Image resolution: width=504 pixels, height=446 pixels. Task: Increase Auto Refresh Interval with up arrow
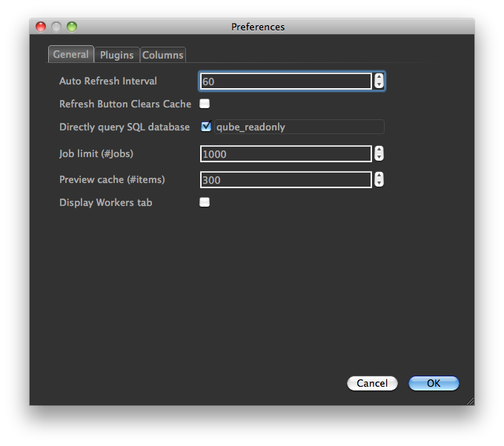379,77
